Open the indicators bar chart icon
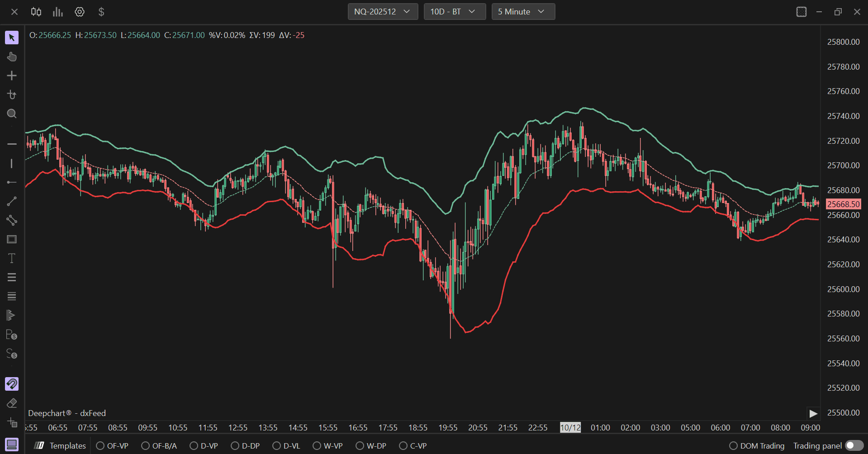The image size is (868, 454). (x=58, y=12)
